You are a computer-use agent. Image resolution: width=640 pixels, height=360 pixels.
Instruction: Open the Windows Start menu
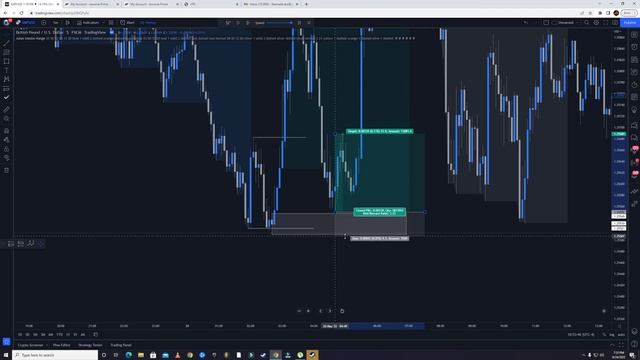click(x=6, y=355)
